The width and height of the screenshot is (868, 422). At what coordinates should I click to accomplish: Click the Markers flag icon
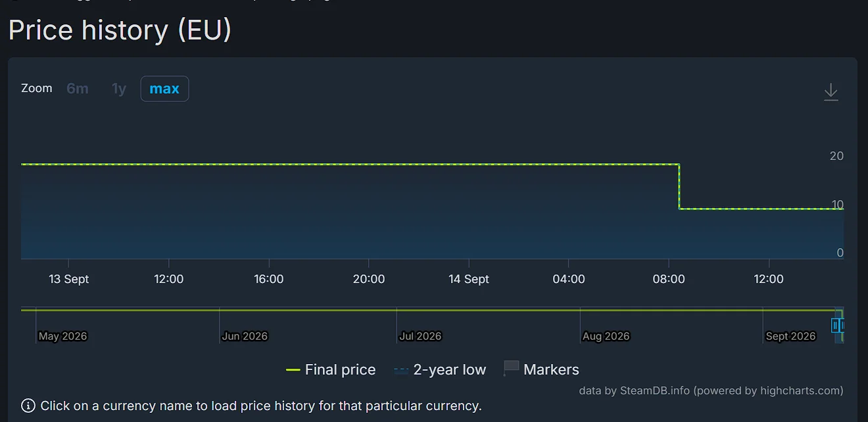tap(511, 369)
